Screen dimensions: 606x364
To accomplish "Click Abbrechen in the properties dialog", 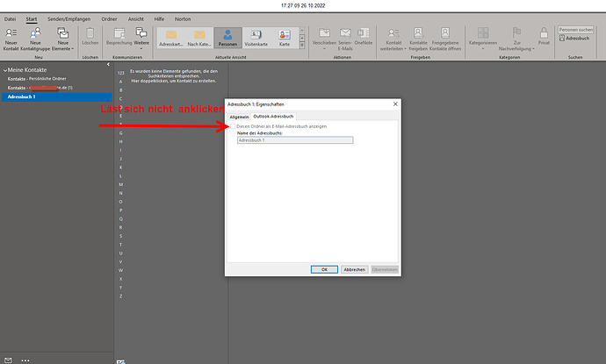I will click(355, 269).
